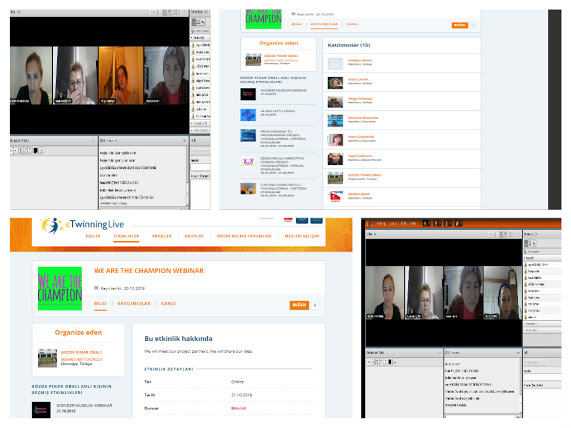Image resolution: width=571 pixels, height=428 pixels.
Task: Open GÖZDE PINAR OBALI organizer link on info page
Action: [x=82, y=352]
